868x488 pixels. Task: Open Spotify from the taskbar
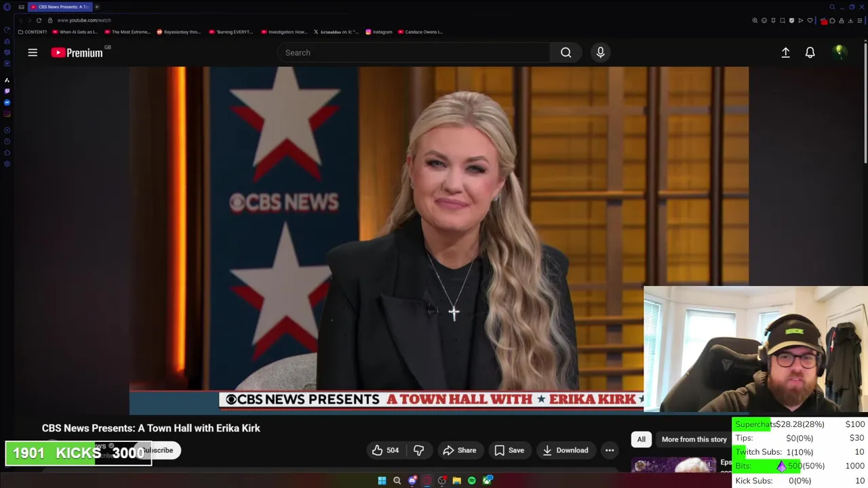(x=472, y=481)
